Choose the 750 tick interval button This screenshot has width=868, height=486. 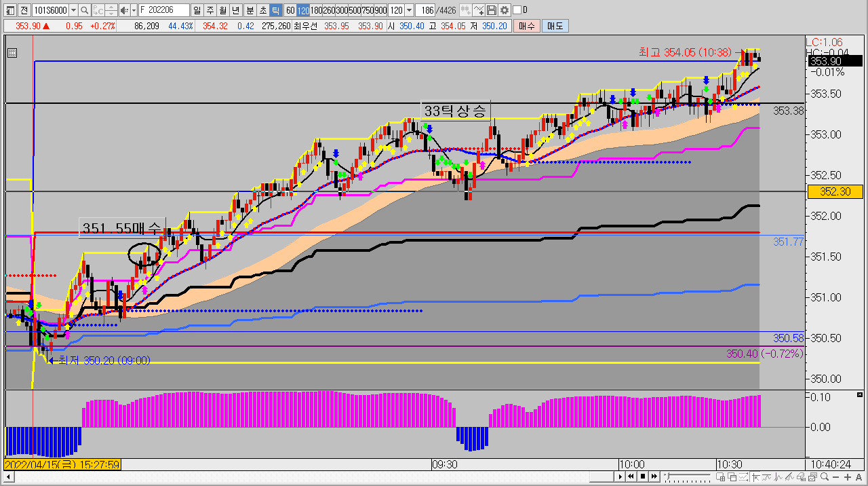(x=368, y=10)
